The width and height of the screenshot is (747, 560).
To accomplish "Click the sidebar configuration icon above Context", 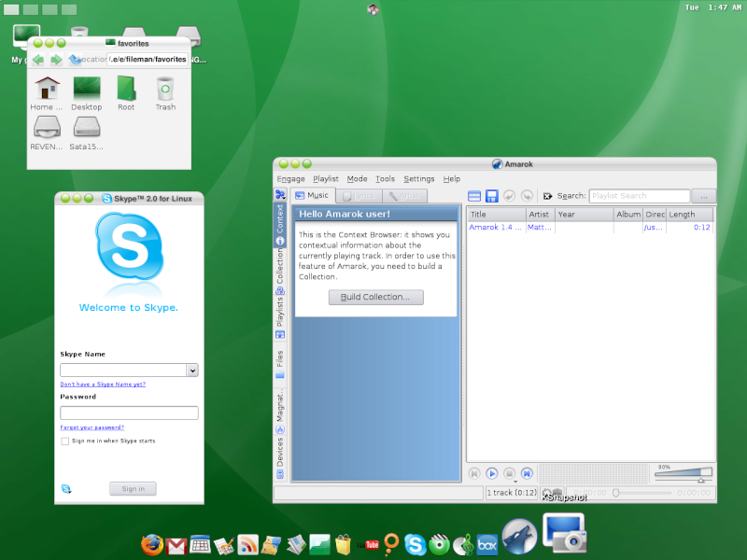I will 280,194.
